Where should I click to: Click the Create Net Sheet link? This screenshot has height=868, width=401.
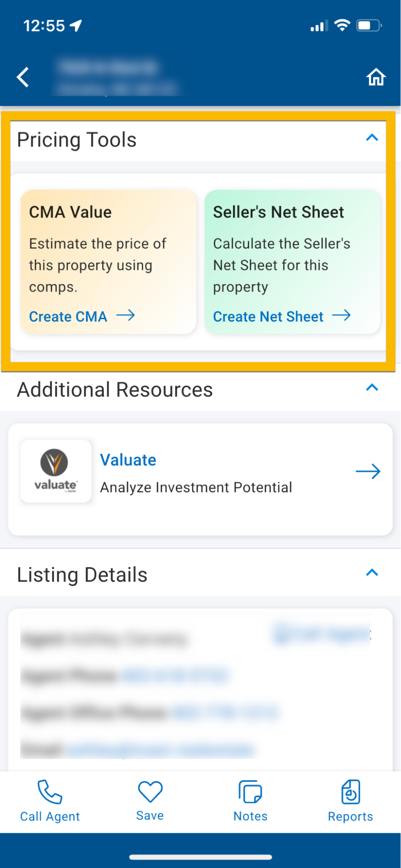tap(268, 317)
